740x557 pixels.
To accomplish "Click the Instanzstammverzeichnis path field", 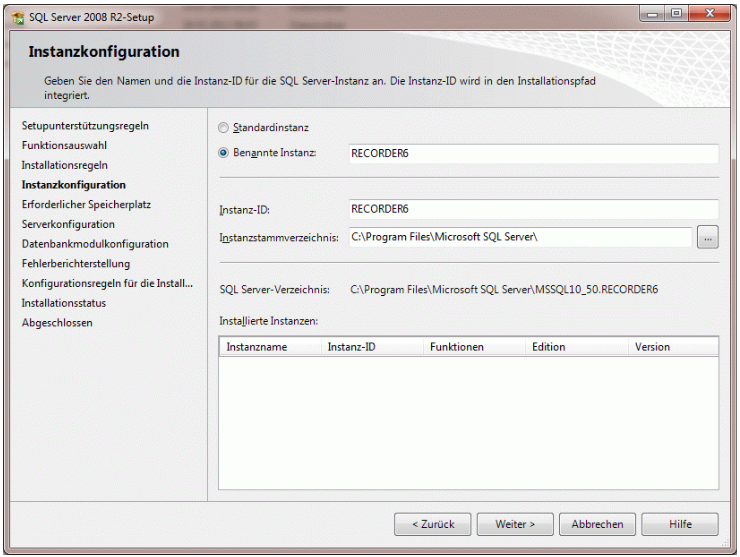I will (521, 237).
